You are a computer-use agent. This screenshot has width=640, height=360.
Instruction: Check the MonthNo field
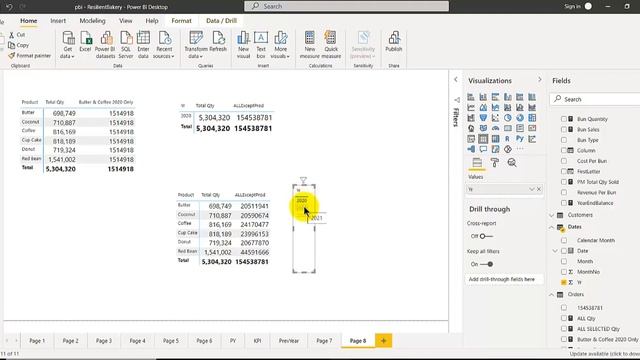564,272
